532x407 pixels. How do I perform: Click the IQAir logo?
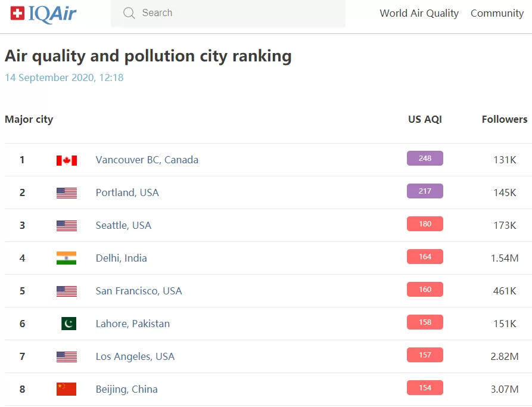[43, 14]
